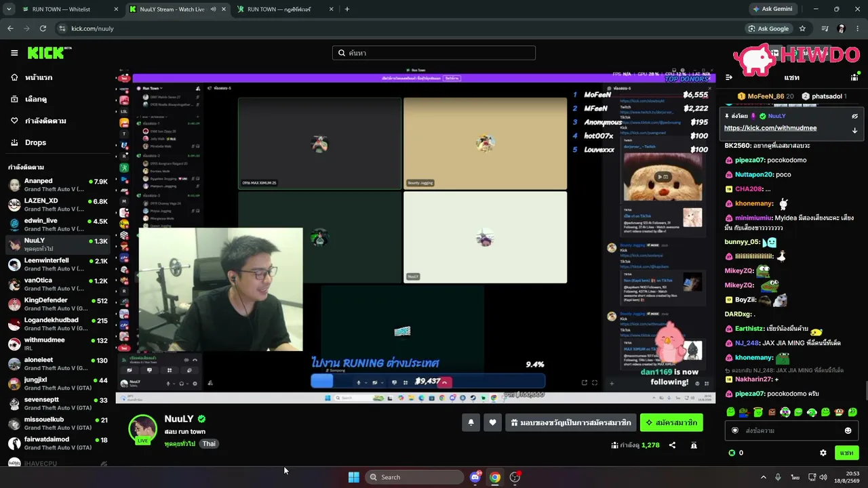Open LAZEN_XD channel in sidebar
The image size is (868, 488).
(x=58, y=205)
